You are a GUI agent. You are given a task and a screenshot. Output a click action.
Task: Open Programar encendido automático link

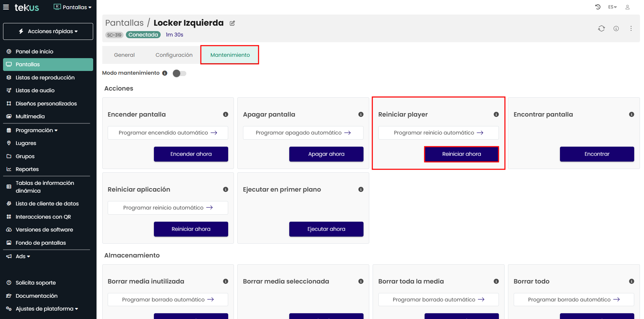click(168, 133)
